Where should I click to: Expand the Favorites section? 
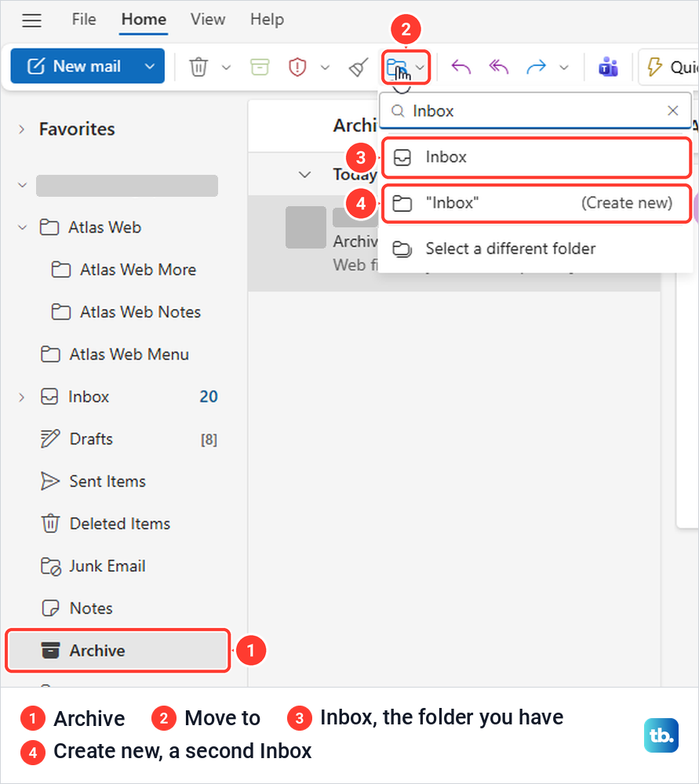(21, 129)
